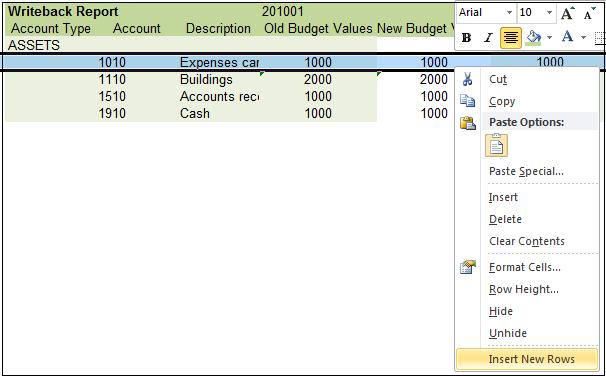Toggle Bold formatting

tap(466, 37)
